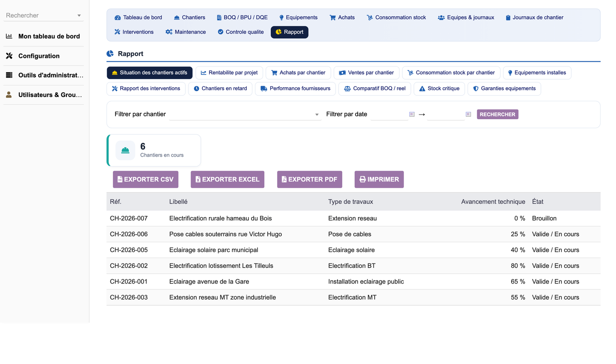
Task: Click Electrification lotissement Les Tilleuls label
Action: pyautogui.click(x=221, y=266)
